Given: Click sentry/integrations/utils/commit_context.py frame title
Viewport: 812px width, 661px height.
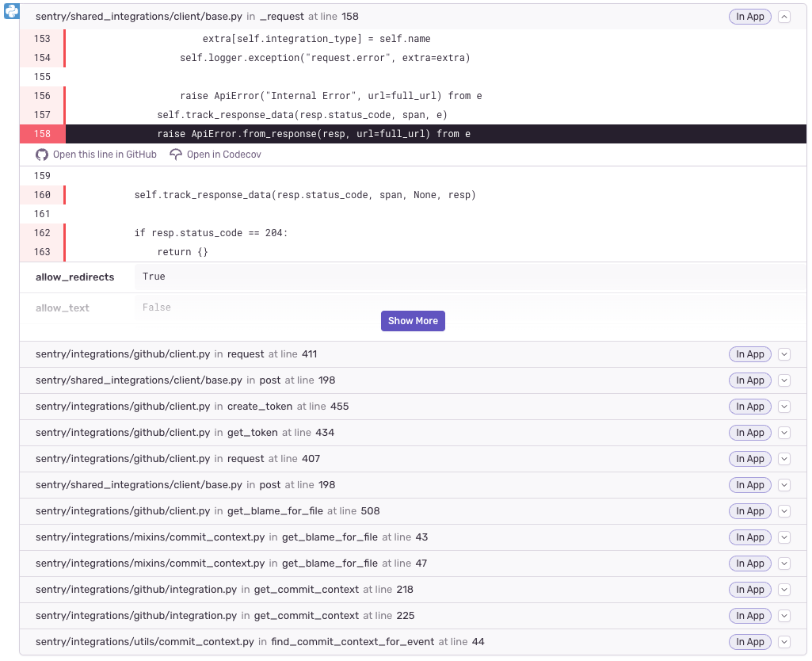Looking at the screenshot, I should [x=144, y=642].
